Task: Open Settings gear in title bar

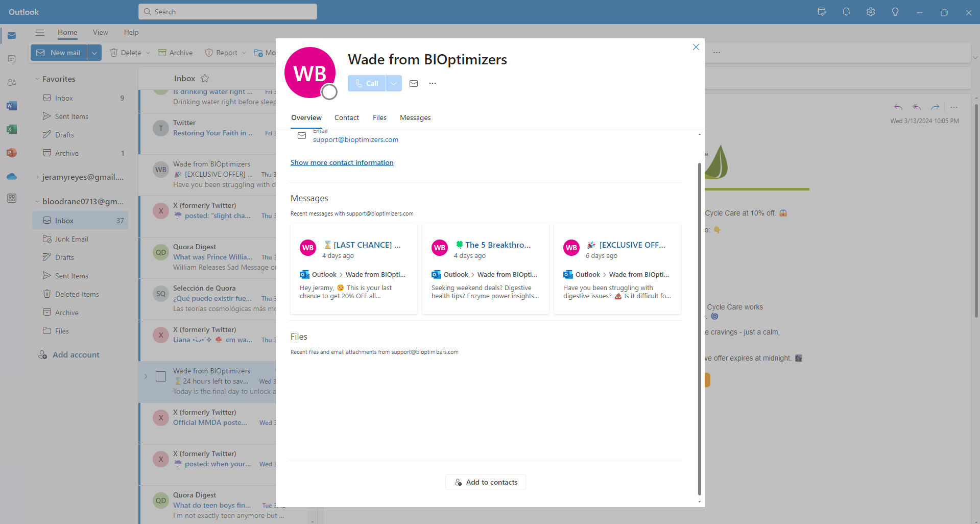Action: [x=871, y=12]
